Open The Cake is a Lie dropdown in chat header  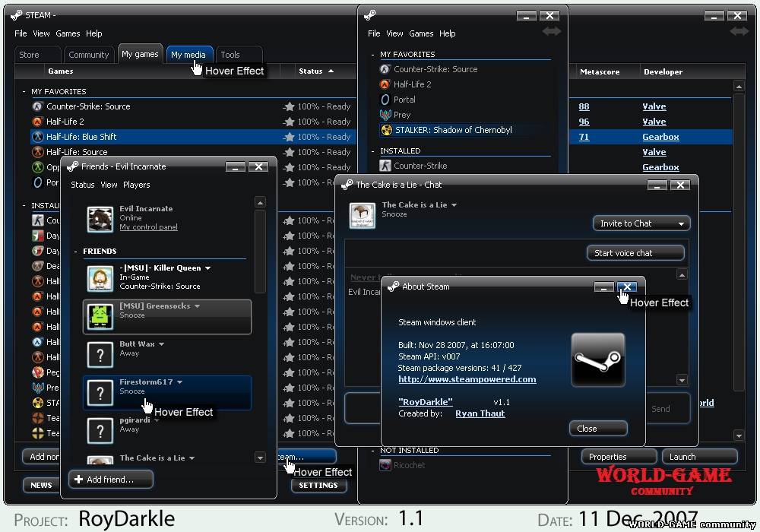coord(454,205)
